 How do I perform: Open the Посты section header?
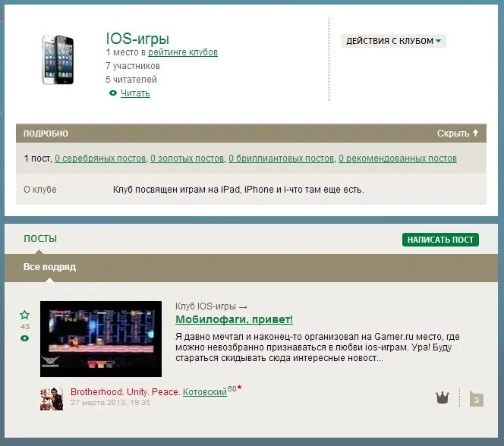(40, 239)
